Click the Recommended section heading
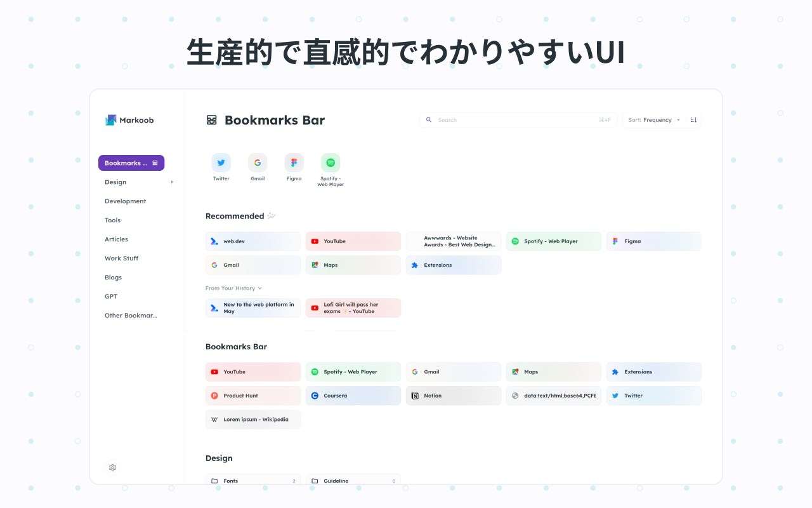The image size is (812, 508). click(235, 216)
